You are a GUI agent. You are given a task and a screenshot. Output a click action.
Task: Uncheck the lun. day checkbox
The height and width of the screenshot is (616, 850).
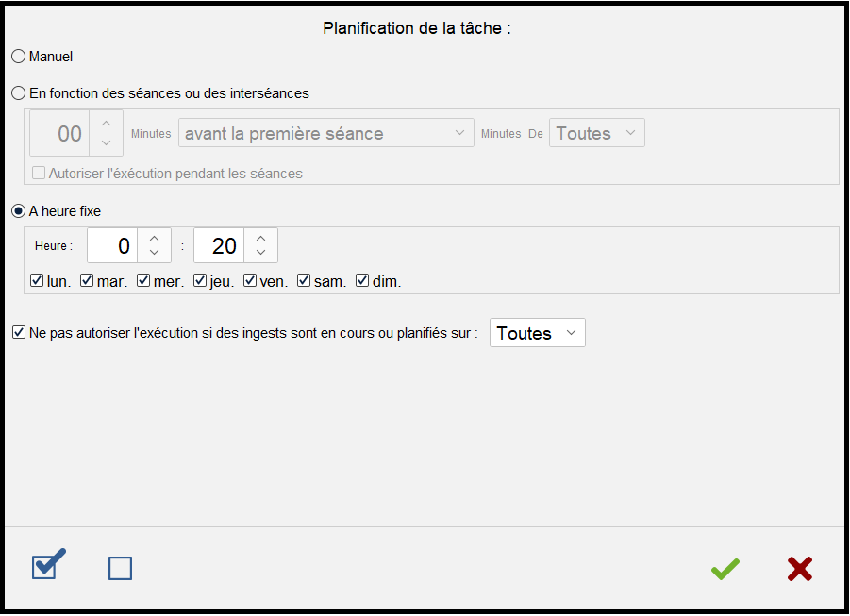(x=37, y=281)
